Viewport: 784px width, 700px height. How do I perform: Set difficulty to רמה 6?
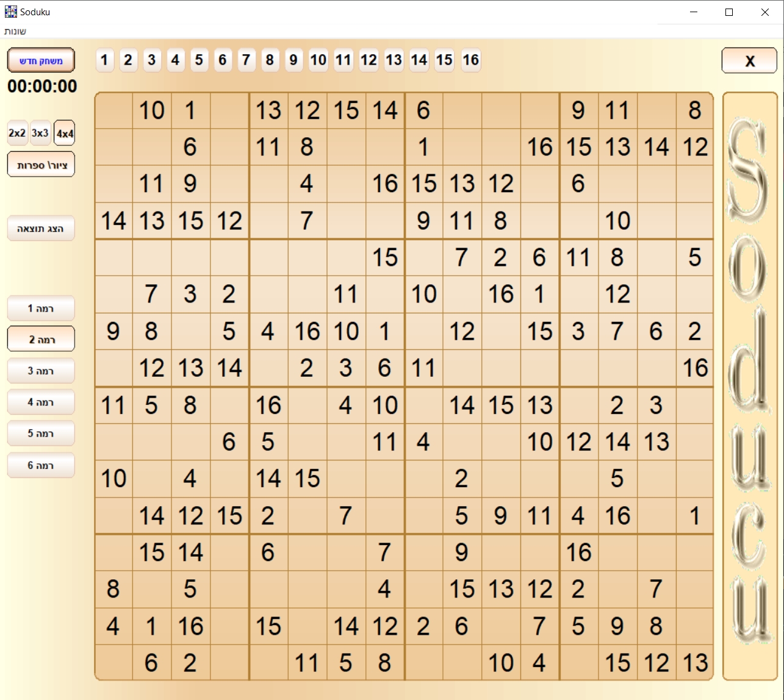tap(41, 465)
